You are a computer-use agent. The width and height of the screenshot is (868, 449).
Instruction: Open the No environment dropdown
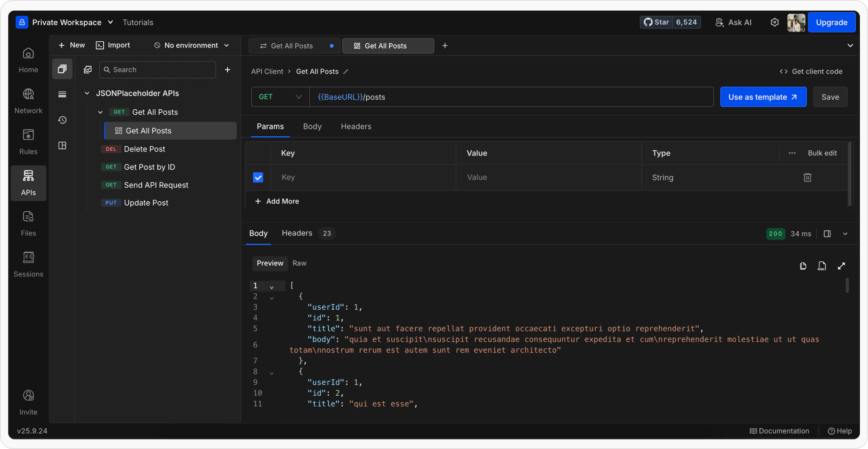[x=191, y=45]
